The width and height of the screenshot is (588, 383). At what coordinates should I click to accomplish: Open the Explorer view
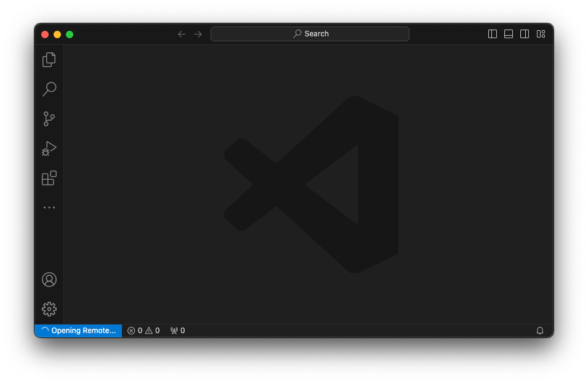[x=49, y=60]
